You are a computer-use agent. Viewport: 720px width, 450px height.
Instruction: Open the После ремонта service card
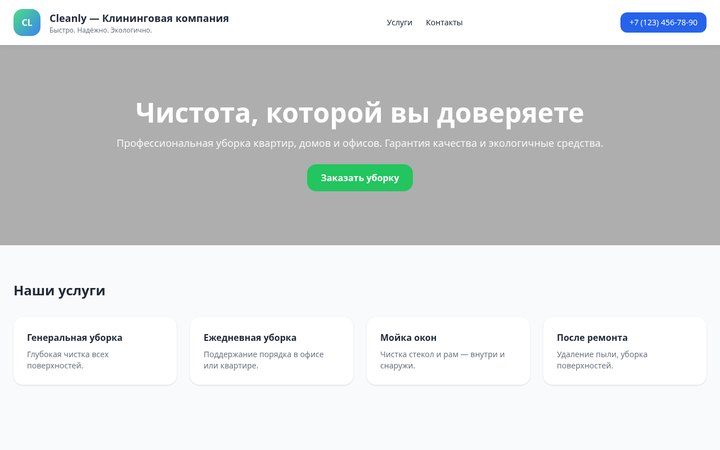click(x=624, y=351)
